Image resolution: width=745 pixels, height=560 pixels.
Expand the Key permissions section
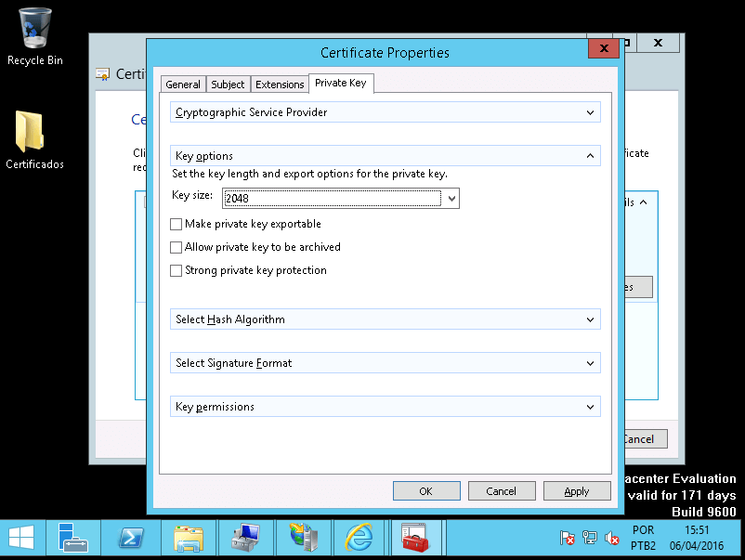385,407
